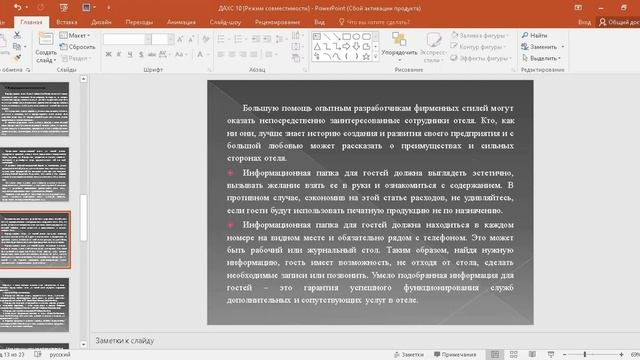This screenshot has width=640, height=360.
Task: Select the text box shape in shapes gallery
Action: [317, 37]
